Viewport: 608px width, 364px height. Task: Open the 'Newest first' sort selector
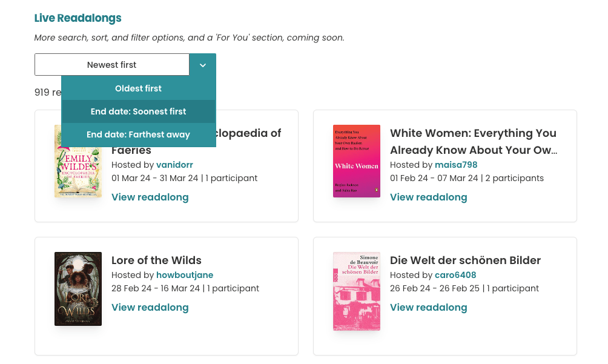point(111,65)
